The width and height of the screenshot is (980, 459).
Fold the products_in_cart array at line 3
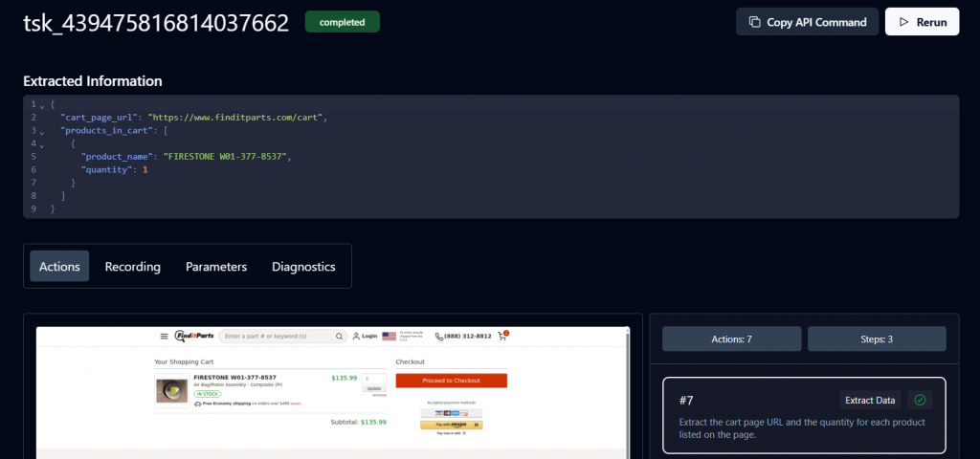pos(41,130)
